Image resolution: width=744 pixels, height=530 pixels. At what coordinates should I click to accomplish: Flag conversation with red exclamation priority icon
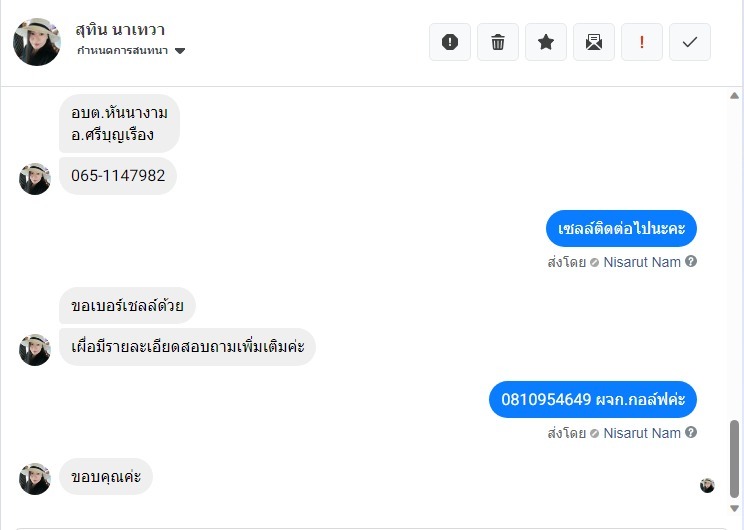pos(642,42)
